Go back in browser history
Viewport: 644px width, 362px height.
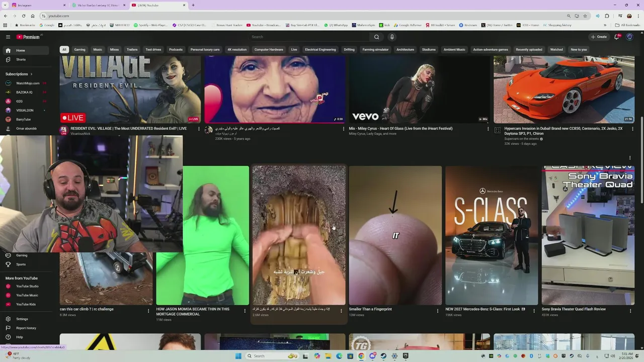[x=6, y=16]
